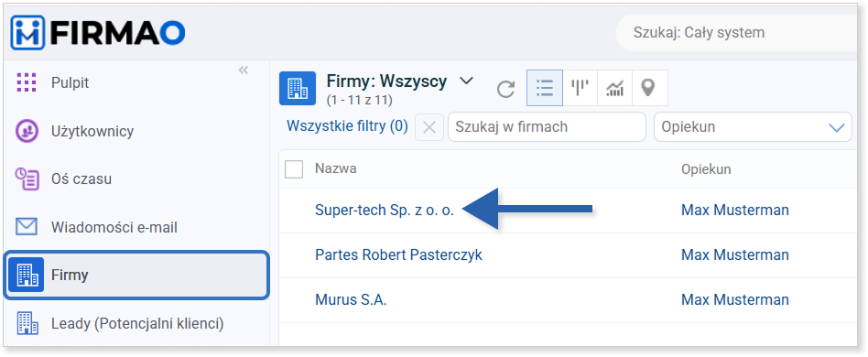
Task: Click the Firmao logo
Action: (98, 33)
